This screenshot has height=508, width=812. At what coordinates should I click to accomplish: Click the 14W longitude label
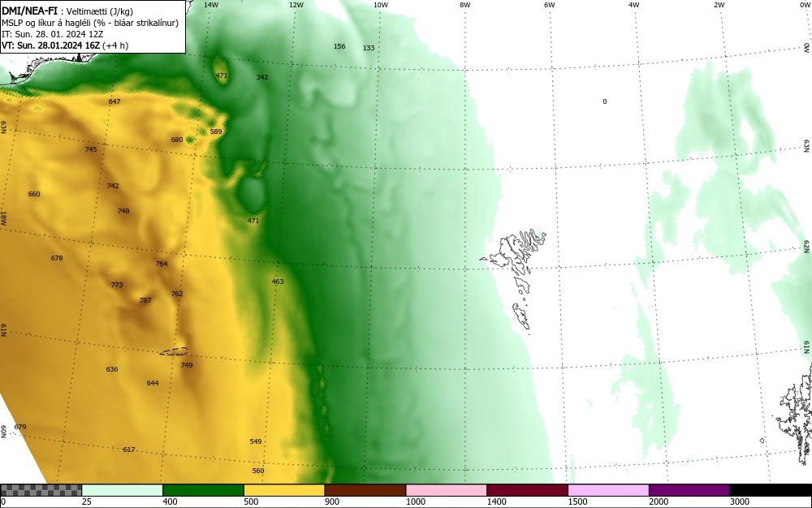click(x=211, y=5)
